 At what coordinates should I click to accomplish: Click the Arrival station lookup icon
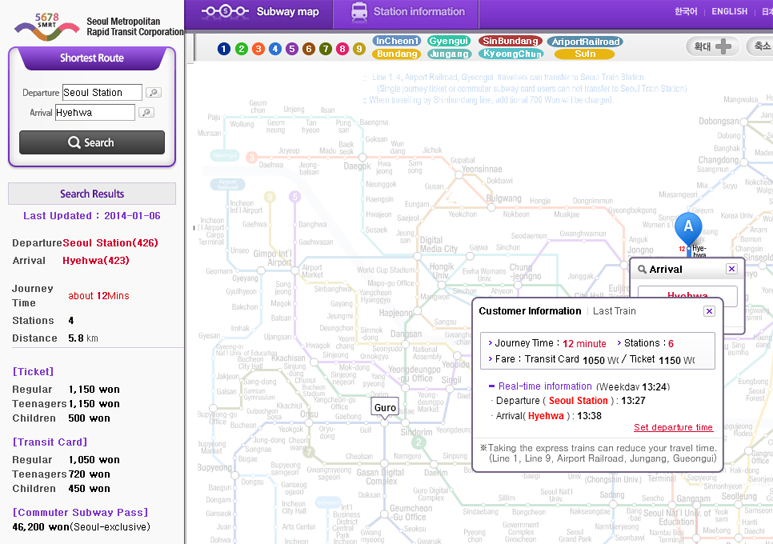pos(146,113)
